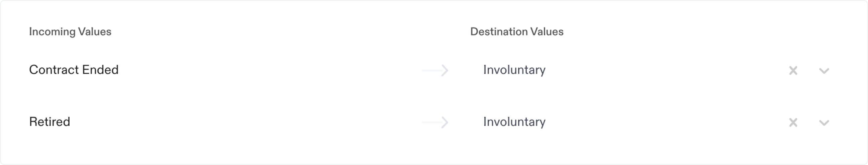Expand the chevron for Contract Ended mapping
Screen dimensions: 868x165
click(x=824, y=71)
